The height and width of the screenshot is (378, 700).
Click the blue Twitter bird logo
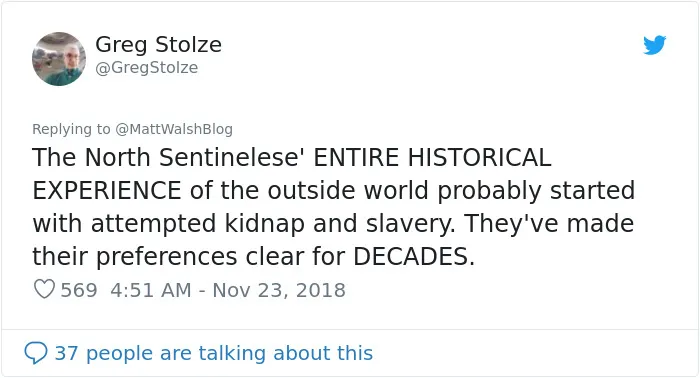coord(654,45)
